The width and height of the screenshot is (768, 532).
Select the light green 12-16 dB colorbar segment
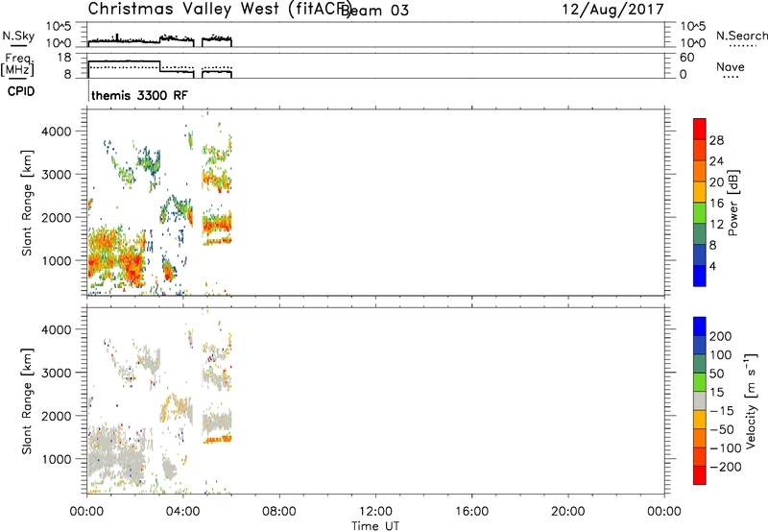click(x=700, y=212)
